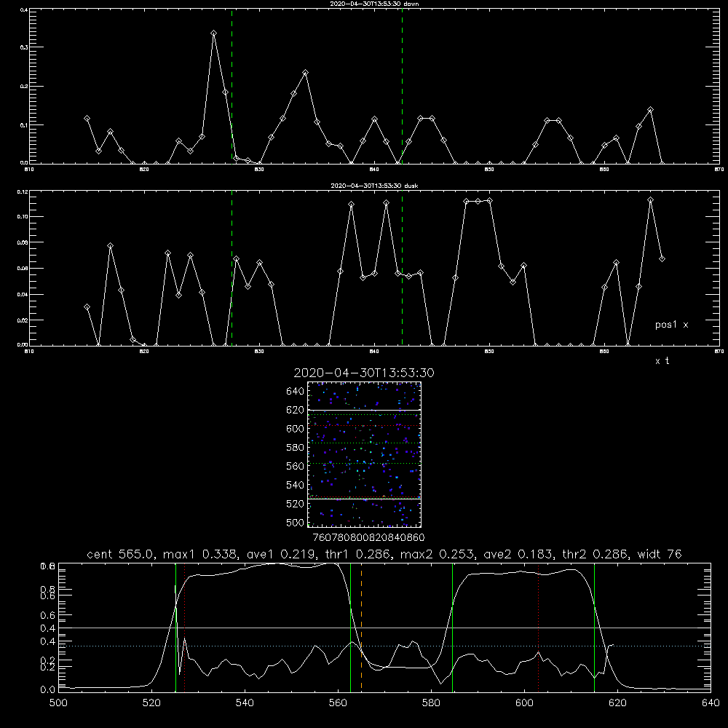Viewport: 728px width, 728px height.
Task: Click the red dotted line near 603 in bottom plot
Action: coord(538,628)
